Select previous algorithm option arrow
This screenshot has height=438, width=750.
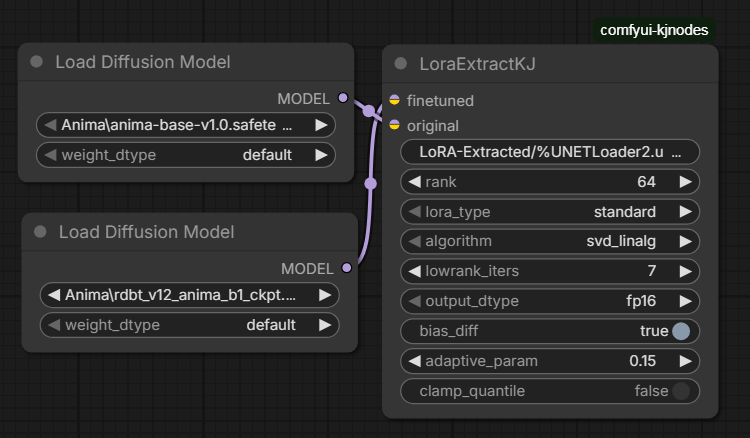click(415, 241)
